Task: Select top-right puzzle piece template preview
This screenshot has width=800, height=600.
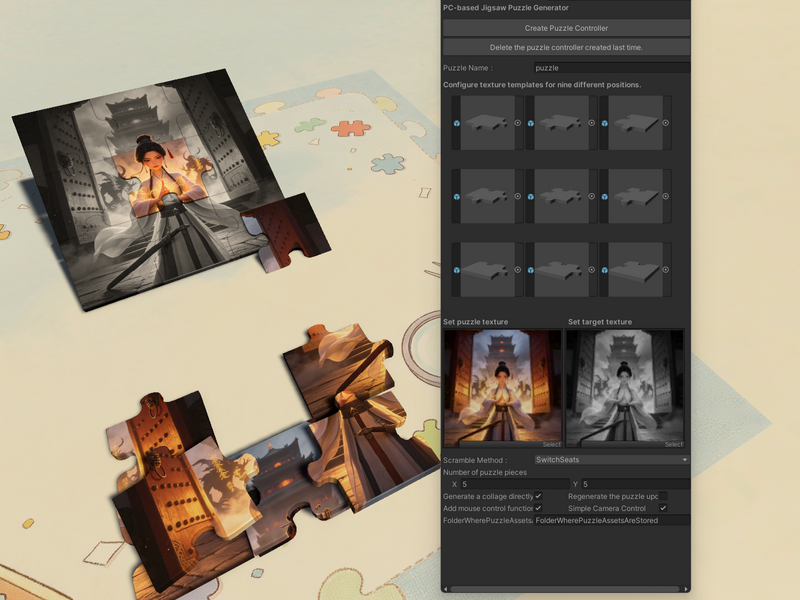Action: [x=635, y=123]
